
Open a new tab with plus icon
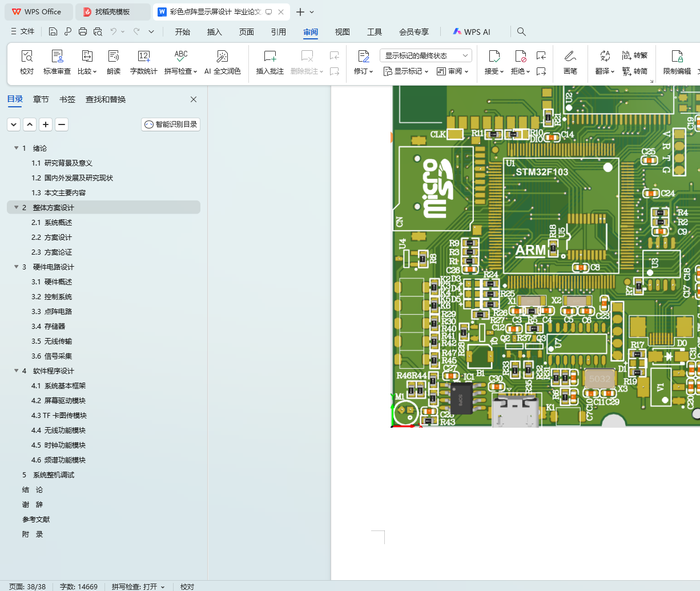(300, 11)
